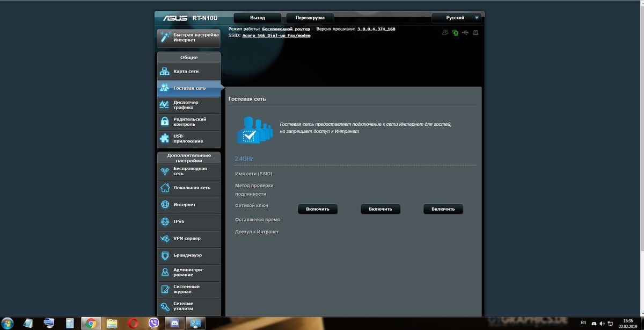Click the green network connection status icon
This screenshot has height=330, width=644.
tap(455, 33)
